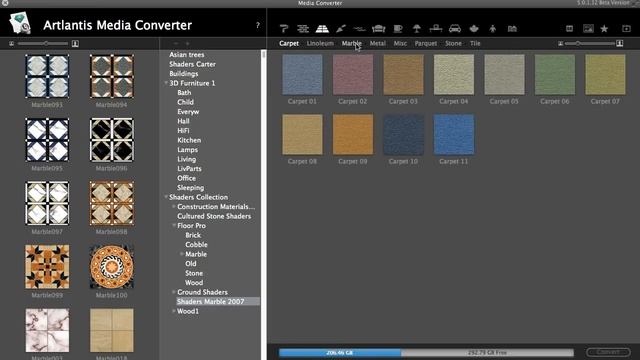
Task: Select the trowel category icon
Action: 341,29
